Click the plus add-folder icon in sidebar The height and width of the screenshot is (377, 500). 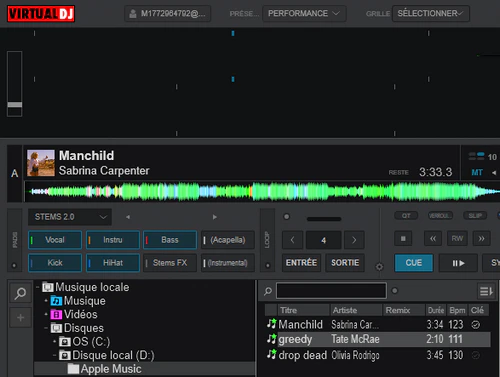tap(20, 318)
